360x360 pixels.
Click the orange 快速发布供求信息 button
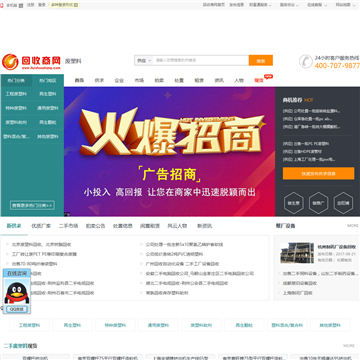tap(318, 173)
